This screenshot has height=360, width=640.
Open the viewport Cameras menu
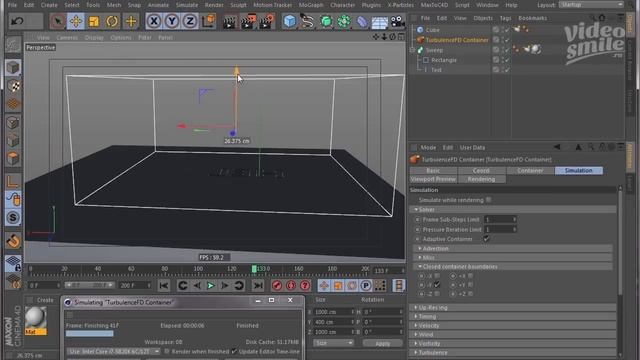click(67, 37)
